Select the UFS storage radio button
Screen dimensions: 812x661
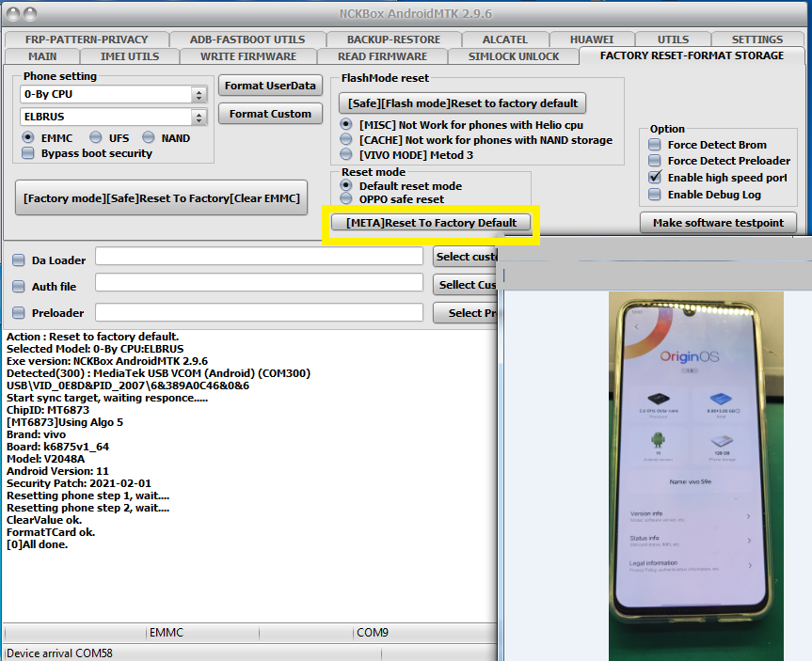click(x=95, y=137)
